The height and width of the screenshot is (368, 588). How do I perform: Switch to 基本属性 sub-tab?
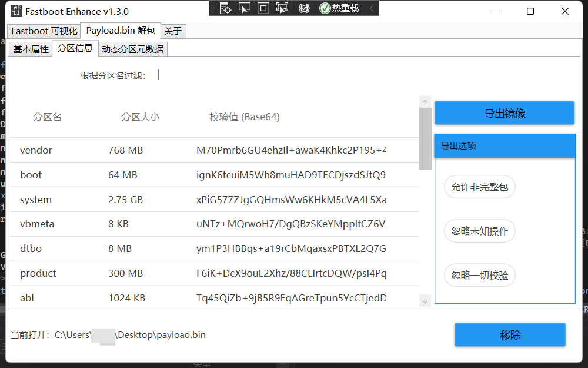(31, 49)
